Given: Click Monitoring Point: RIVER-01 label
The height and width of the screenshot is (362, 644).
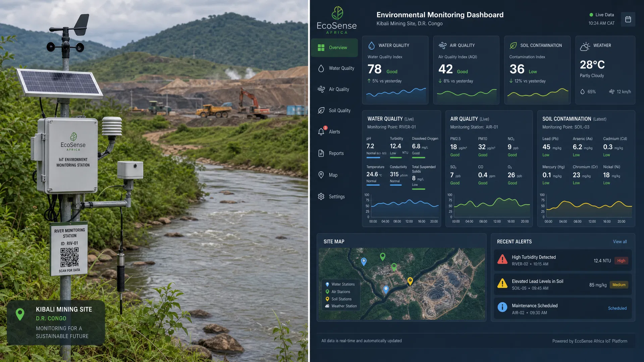Looking at the screenshot, I should pos(391,127).
